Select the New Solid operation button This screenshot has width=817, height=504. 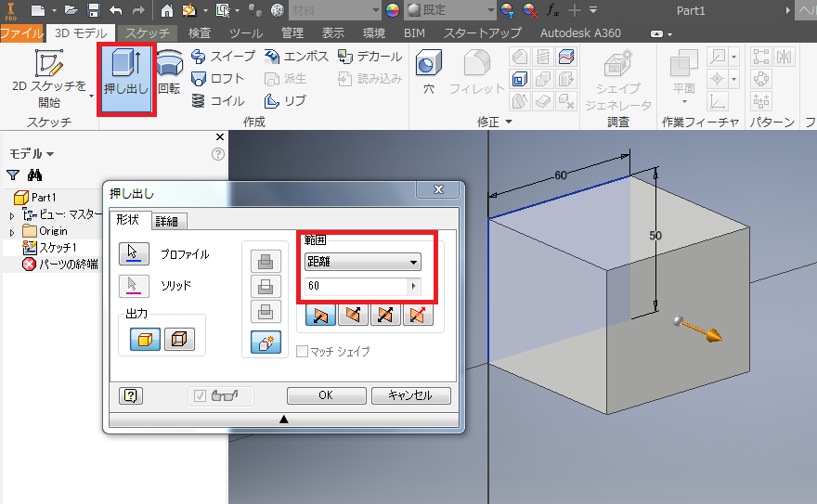pos(266,342)
